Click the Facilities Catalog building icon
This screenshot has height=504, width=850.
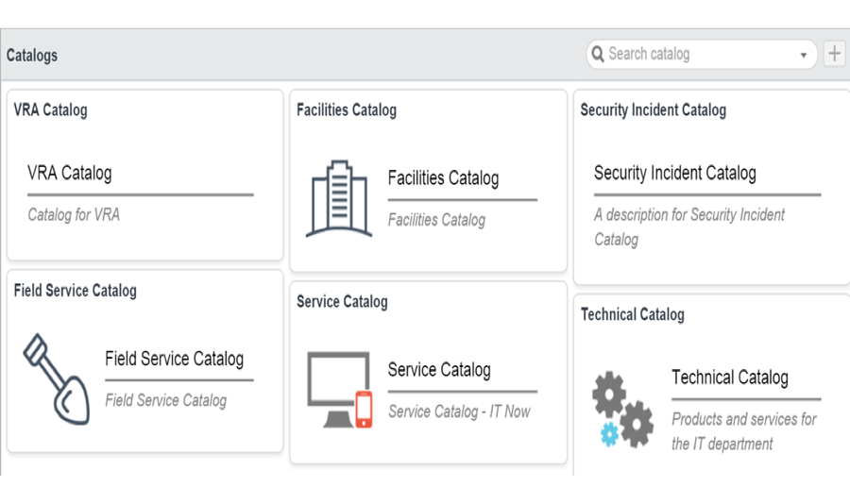click(339, 199)
